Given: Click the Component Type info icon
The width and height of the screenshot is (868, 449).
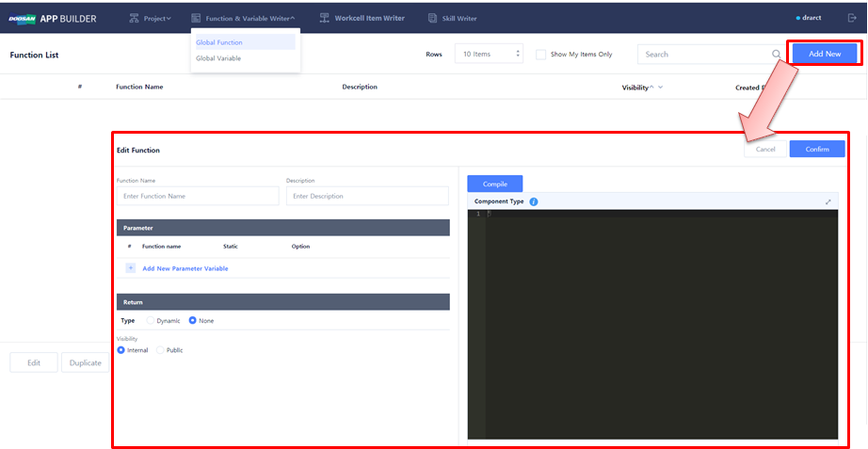Looking at the screenshot, I should tap(534, 201).
